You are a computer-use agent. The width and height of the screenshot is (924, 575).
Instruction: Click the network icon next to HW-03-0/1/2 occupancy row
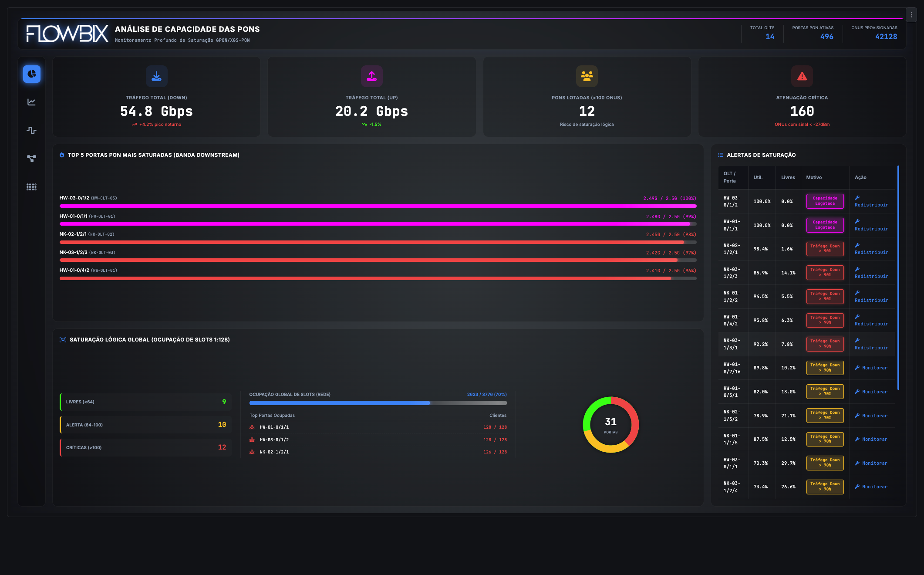point(252,440)
